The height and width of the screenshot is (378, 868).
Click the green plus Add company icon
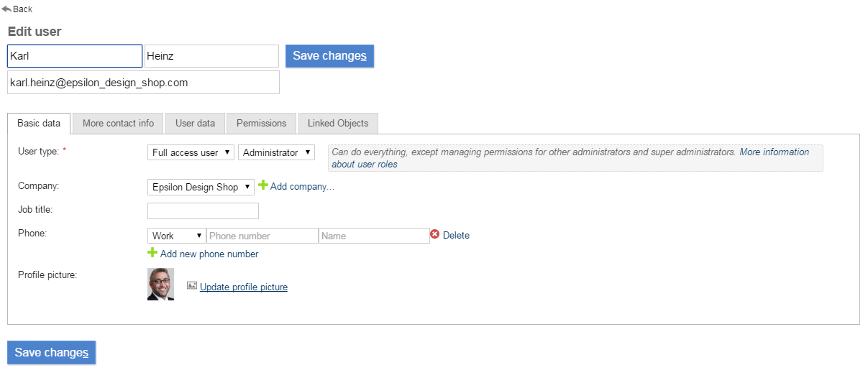263,185
